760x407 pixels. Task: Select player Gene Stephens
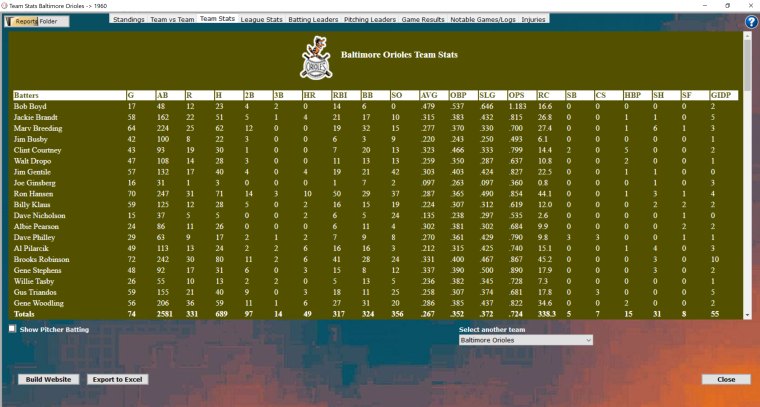[x=37, y=270]
